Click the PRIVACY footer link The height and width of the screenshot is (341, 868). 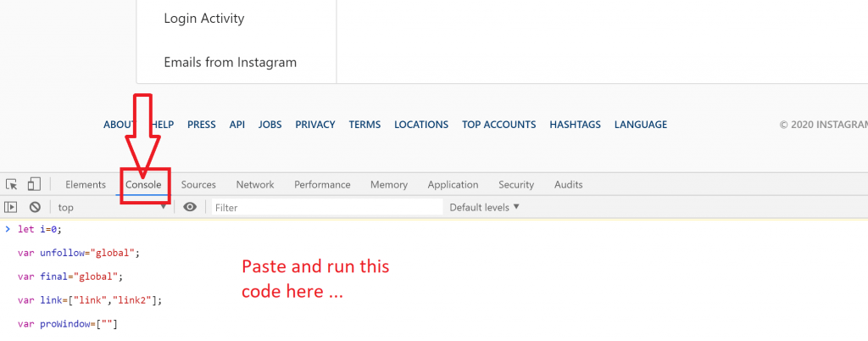315,125
